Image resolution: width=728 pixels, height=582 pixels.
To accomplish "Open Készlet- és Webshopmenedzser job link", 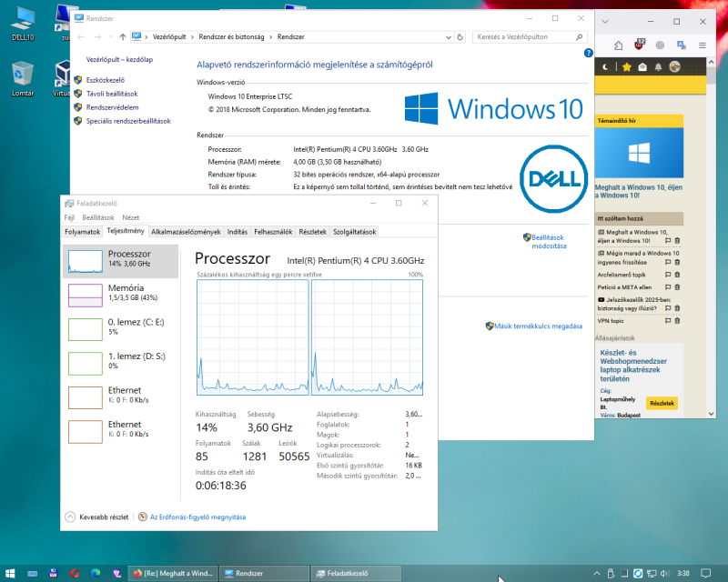I will pyautogui.click(x=633, y=366).
